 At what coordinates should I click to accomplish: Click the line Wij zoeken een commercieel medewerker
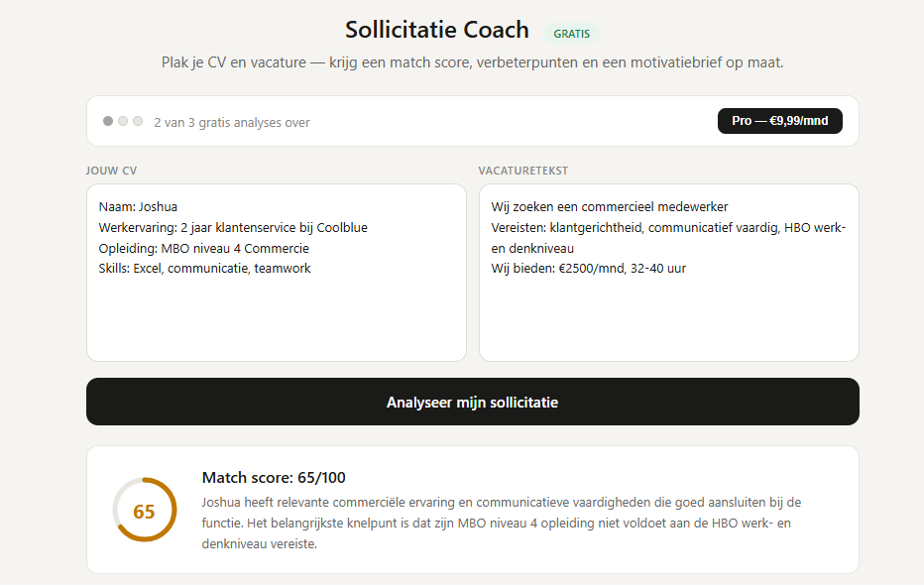(x=609, y=206)
